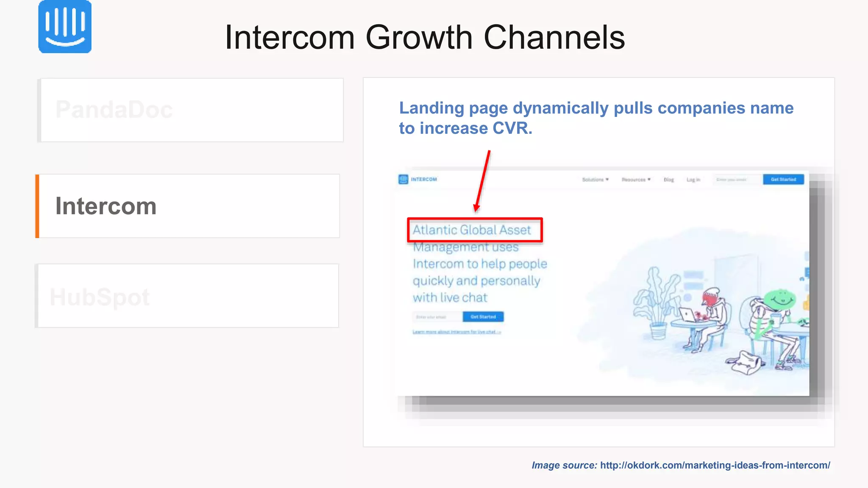The height and width of the screenshot is (488, 868).
Task: Expand the Solutions dropdown in embedded page
Action: 595,180
